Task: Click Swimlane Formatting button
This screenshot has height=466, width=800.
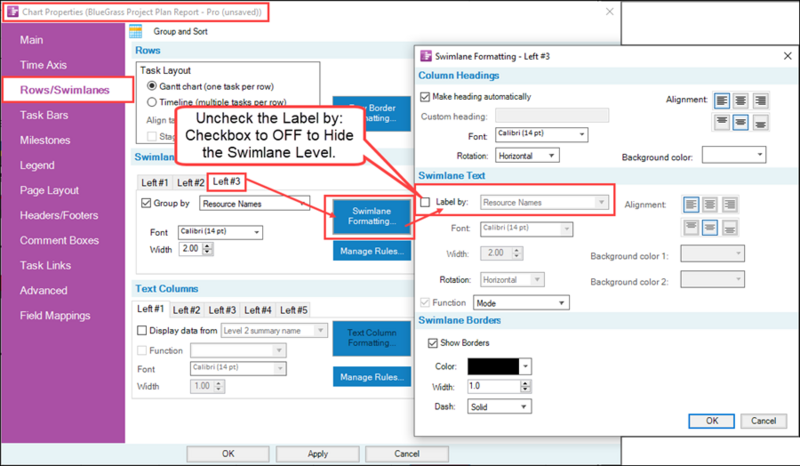Action: [371, 216]
